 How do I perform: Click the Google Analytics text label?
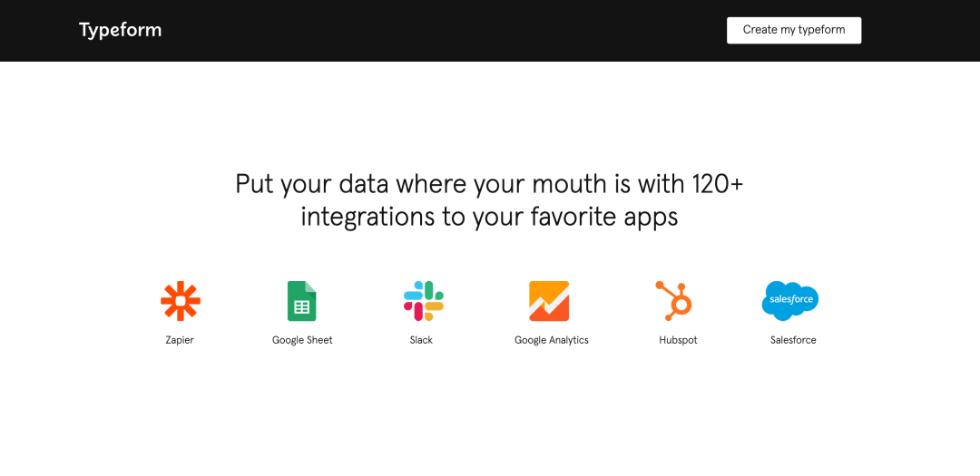tap(552, 340)
